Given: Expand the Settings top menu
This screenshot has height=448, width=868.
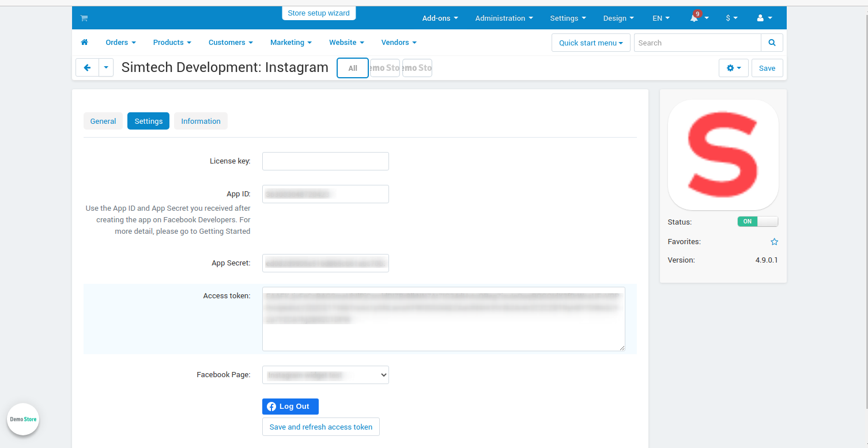Looking at the screenshot, I should coord(568,18).
